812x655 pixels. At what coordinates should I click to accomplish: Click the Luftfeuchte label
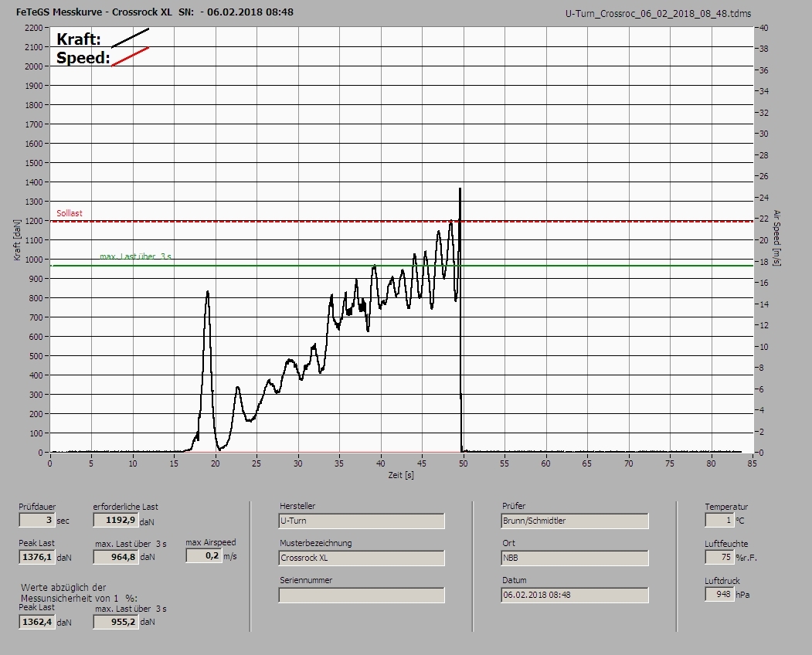click(726, 544)
